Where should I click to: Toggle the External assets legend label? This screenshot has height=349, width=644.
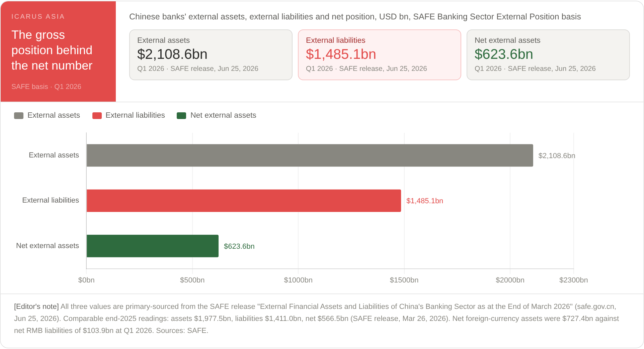point(54,115)
